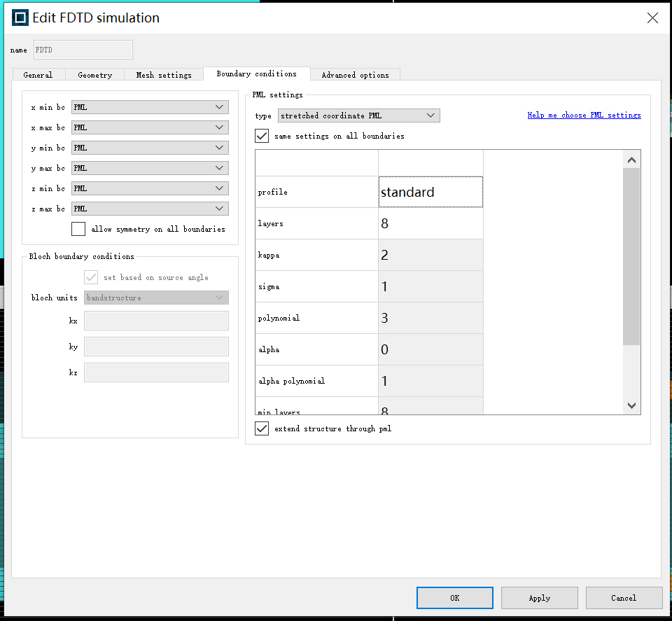Select the profile cell showing standard
This screenshot has width=672, height=621.
coord(430,192)
